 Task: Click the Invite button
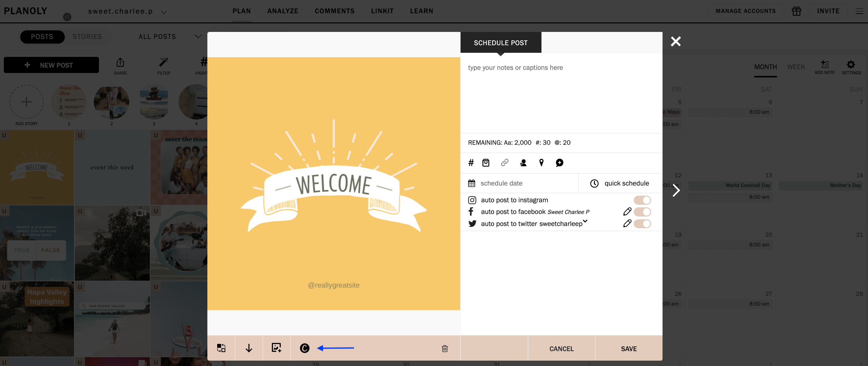click(x=828, y=11)
